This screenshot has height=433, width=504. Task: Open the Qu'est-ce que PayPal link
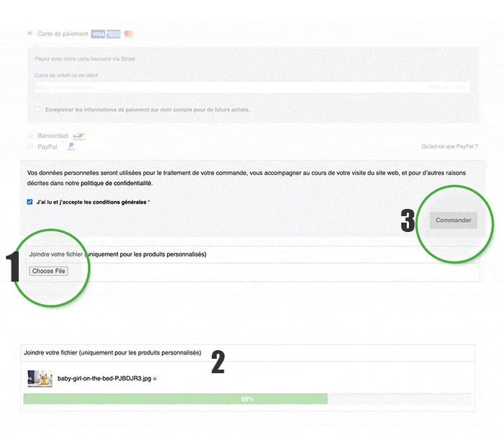pyautogui.click(x=449, y=146)
